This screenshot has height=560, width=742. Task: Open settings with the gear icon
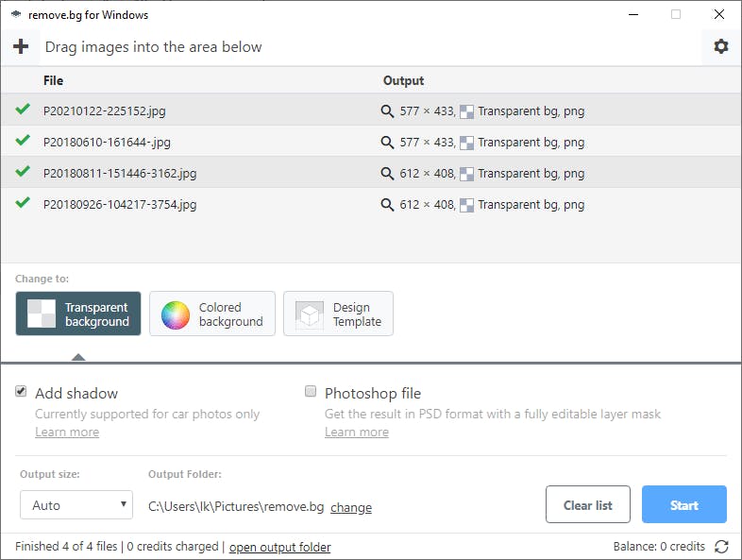[721, 46]
